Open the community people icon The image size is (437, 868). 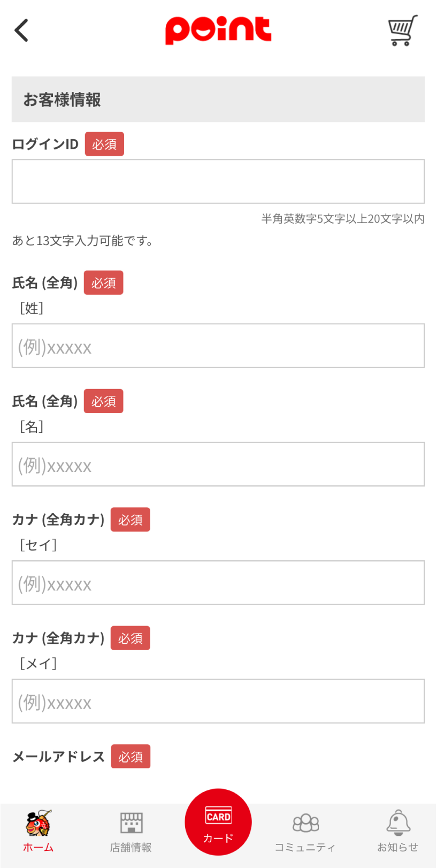305,823
